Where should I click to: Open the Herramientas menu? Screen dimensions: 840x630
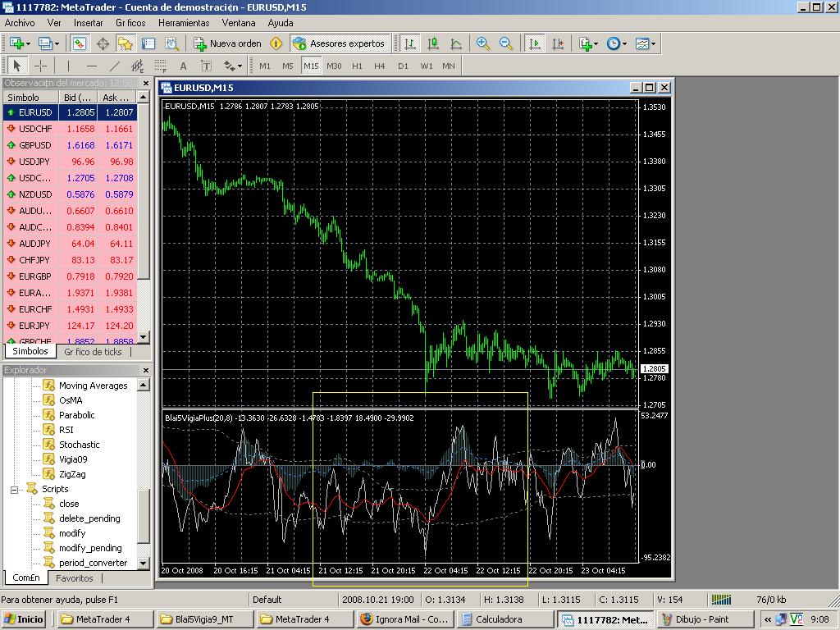184,23
